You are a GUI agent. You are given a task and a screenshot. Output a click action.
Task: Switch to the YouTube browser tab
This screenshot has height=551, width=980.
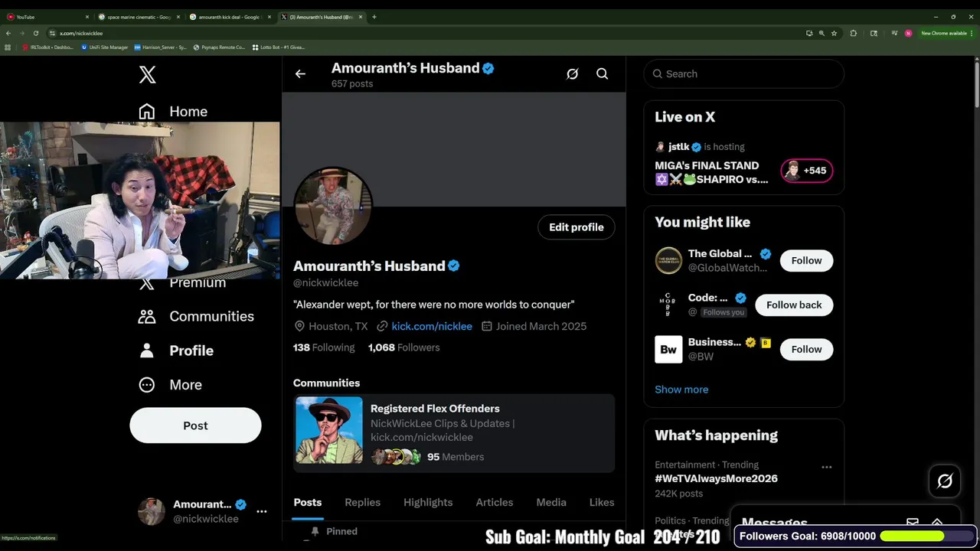(46, 17)
